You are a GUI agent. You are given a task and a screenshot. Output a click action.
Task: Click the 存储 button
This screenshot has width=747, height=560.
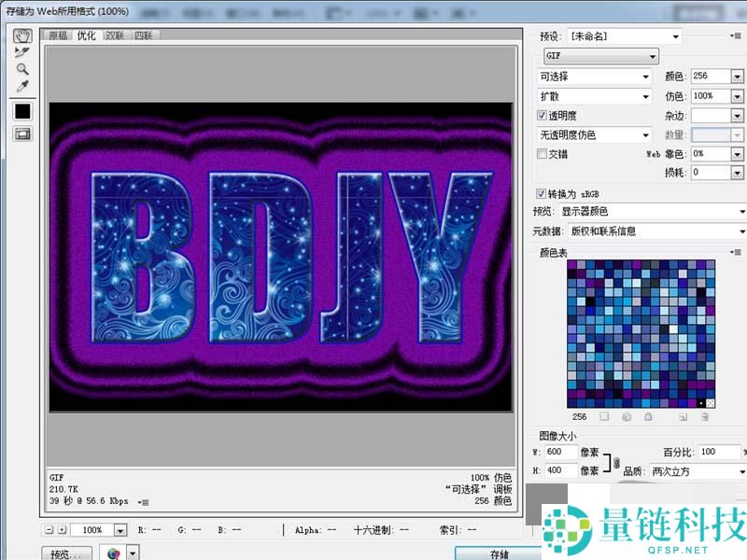499,553
